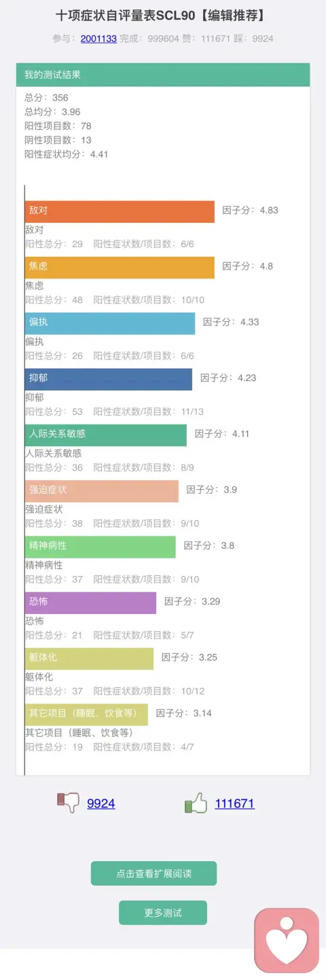
Task: Click the 点击查看扩展阅读 button
Action: tap(153, 873)
